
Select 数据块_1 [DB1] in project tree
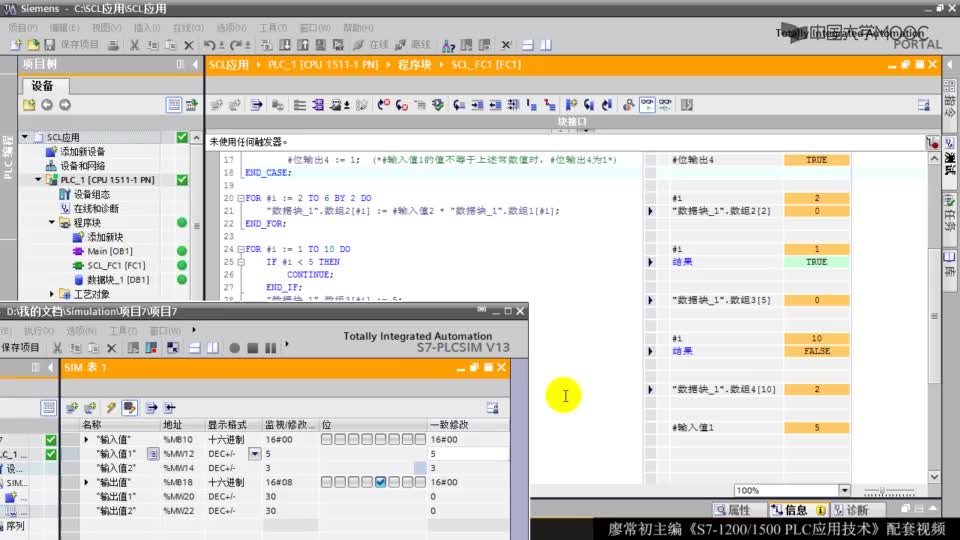pos(118,280)
